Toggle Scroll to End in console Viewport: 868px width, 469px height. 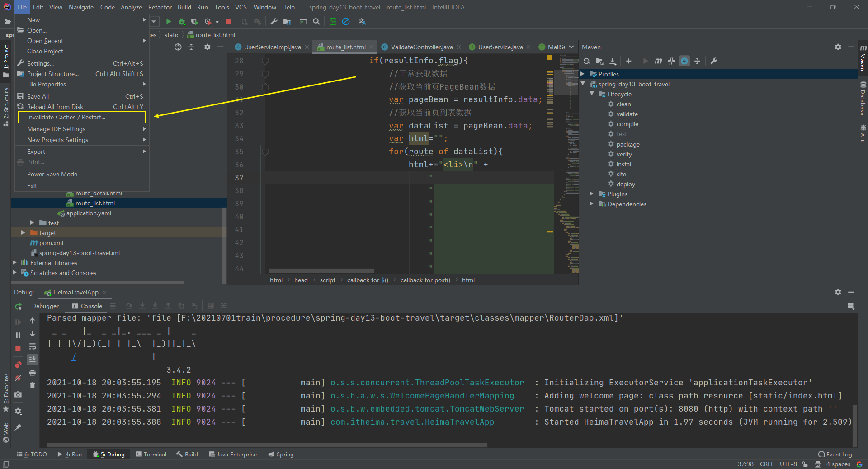33,360
